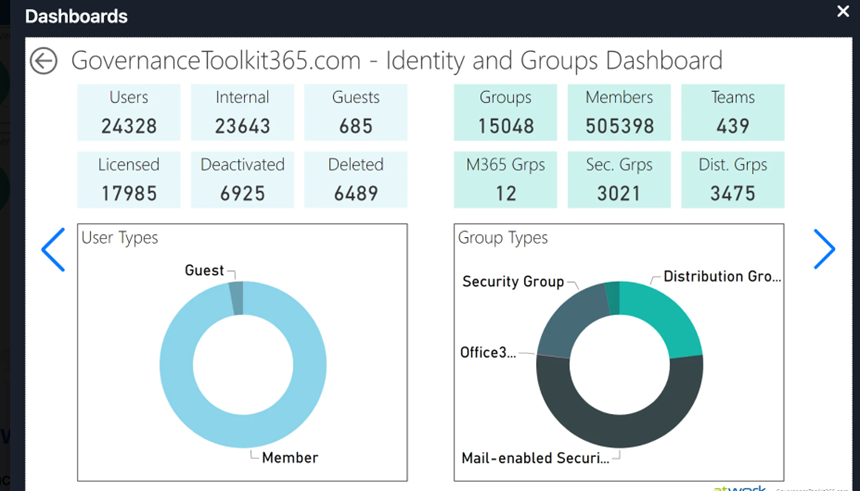Viewport: 860px width, 491px height.
Task: Select the Internal 23643 card
Action: pyautogui.click(x=242, y=112)
